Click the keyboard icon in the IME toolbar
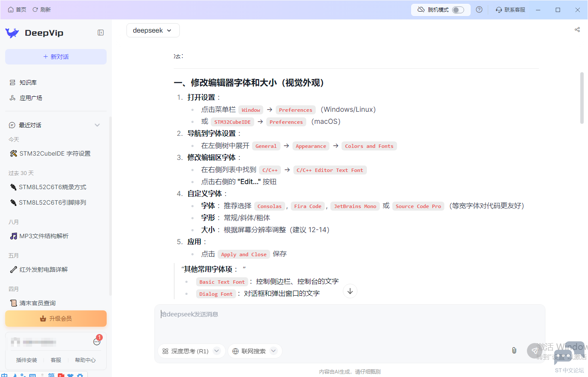Image resolution: width=588 pixels, height=377 pixels. click(32, 376)
